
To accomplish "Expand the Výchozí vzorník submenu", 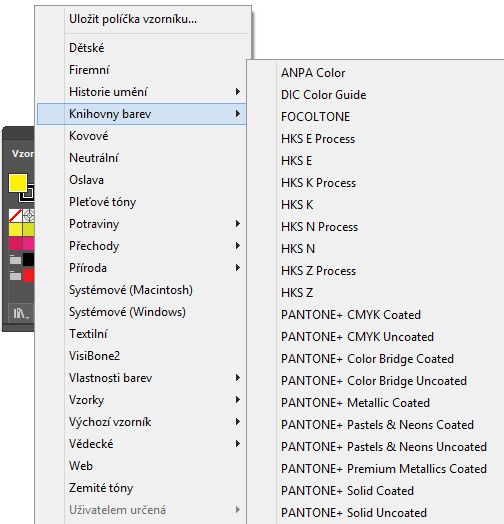I will pos(142,422).
